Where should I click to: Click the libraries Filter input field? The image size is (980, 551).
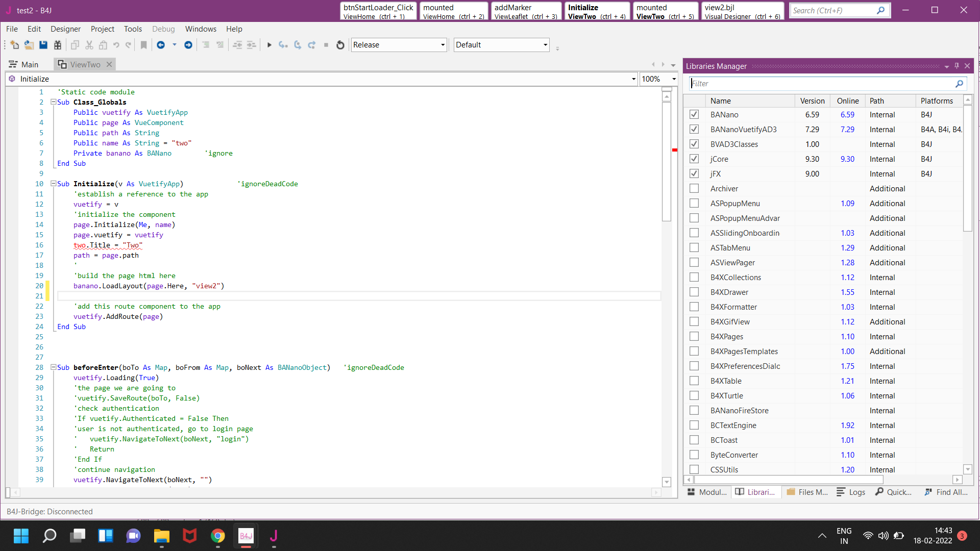tap(822, 84)
